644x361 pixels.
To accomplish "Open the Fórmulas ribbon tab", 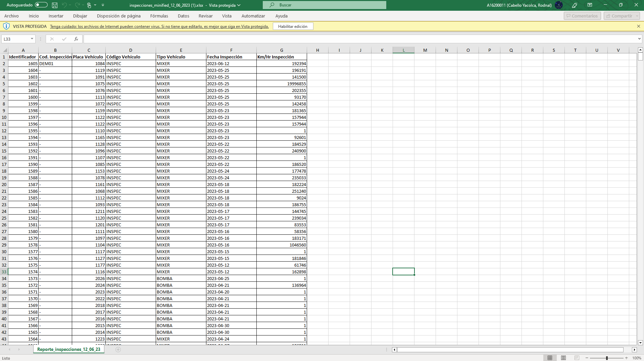I will (159, 16).
